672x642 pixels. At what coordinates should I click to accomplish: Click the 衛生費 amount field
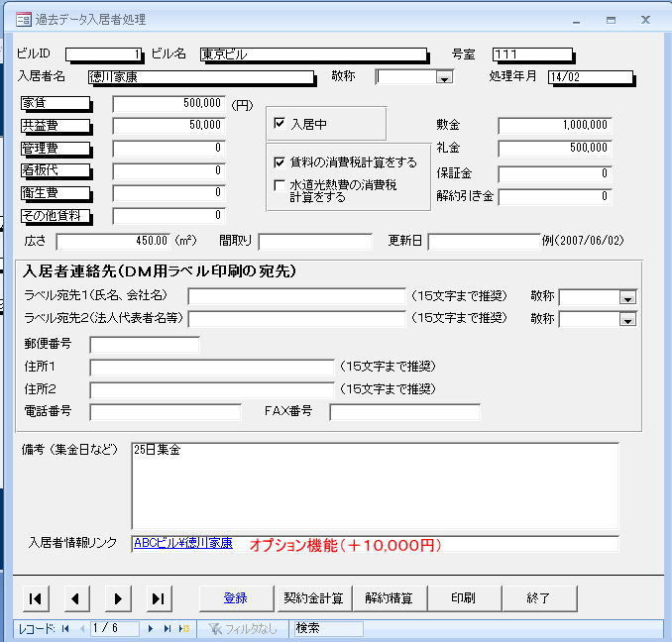point(168,193)
